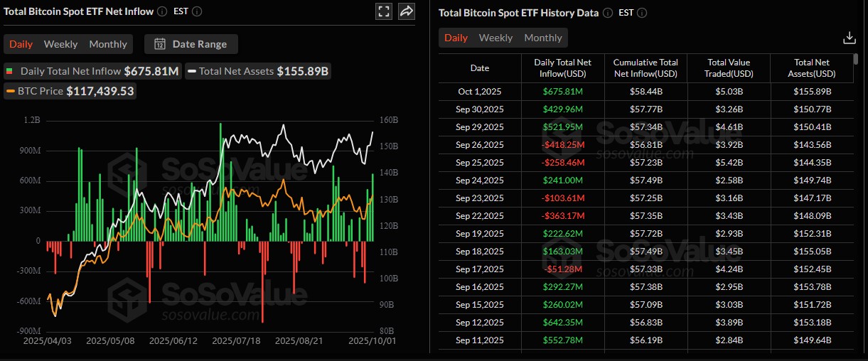Expand the net inflow chart to fullscreen

tap(384, 11)
